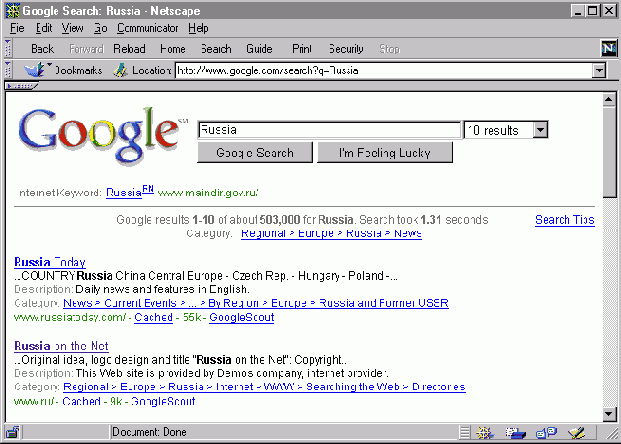Go Back in the navigation toolbar
The width and height of the screenshot is (621, 444).
42,49
